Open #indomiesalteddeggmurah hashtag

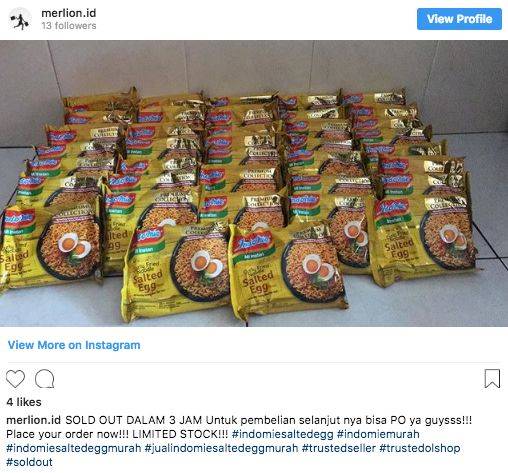pyautogui.click(x=74, y=448)
